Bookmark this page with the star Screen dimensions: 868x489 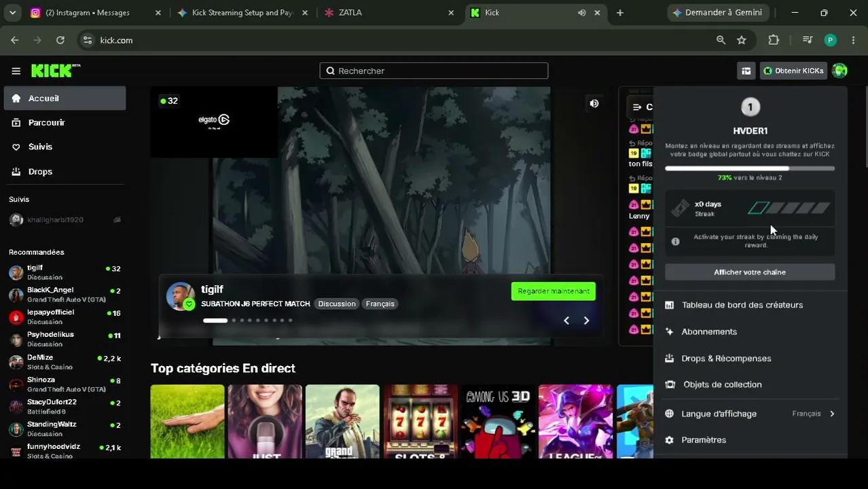tap(742, 40)
